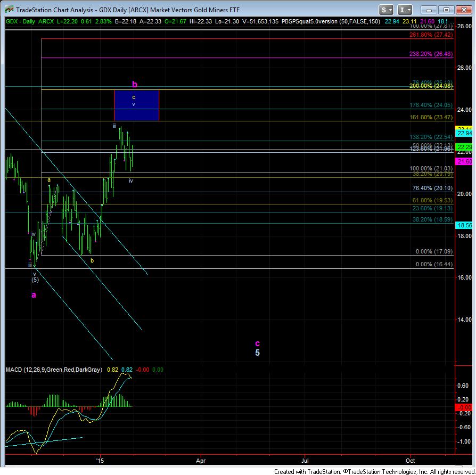Click the blue target box for wave c
Screen dimensions: 476x475
[x=137, y=105]
